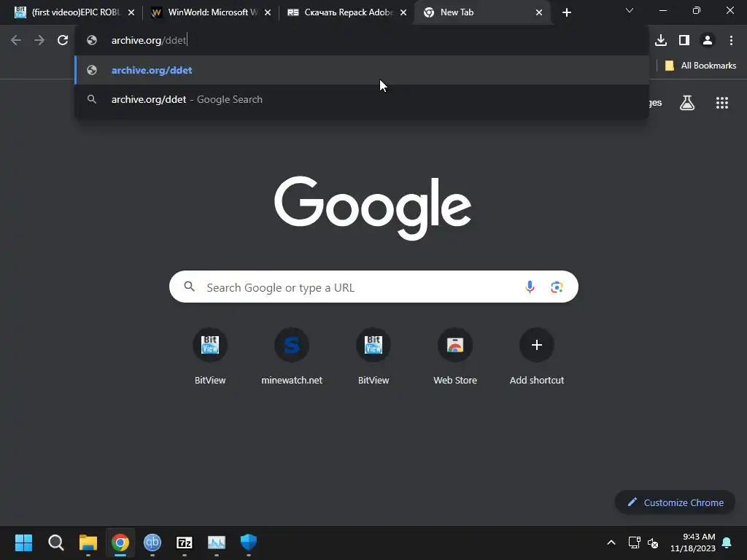This screenshot has width=747, height=560.
Task: Choose archive.org/ddet Google Search suggestion
Action: click(362, 99)
